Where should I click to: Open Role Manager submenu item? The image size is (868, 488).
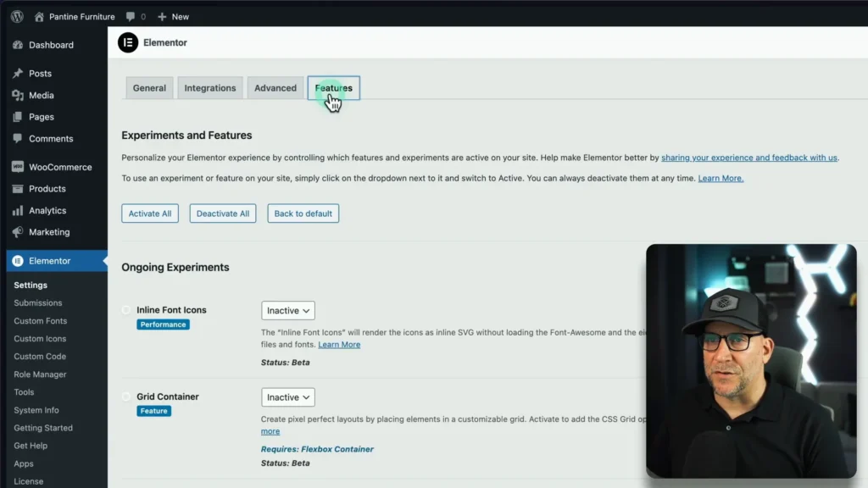pos(40,374)
